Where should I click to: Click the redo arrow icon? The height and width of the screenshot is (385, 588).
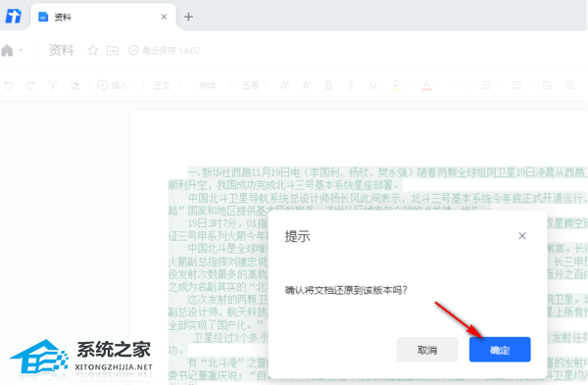(30, 85)
